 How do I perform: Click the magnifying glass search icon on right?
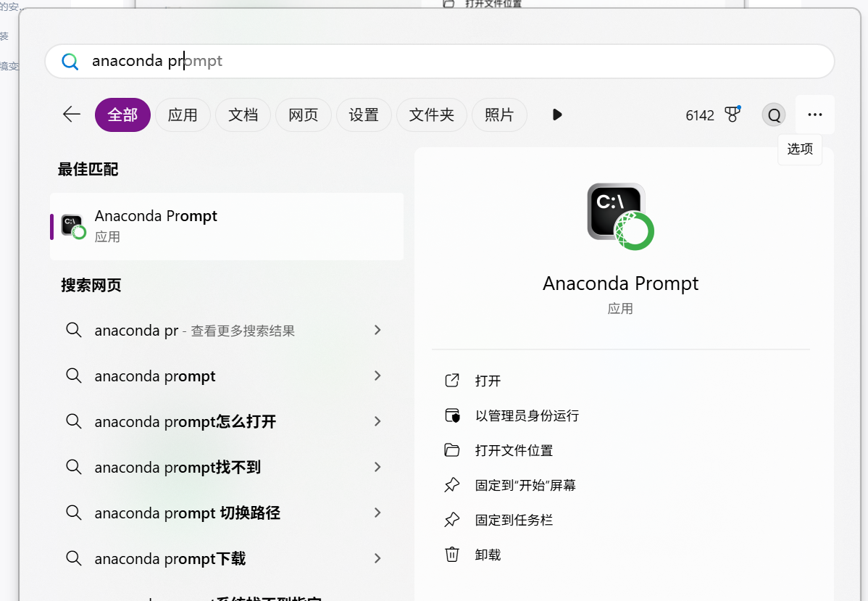click(x=773, y=115)
